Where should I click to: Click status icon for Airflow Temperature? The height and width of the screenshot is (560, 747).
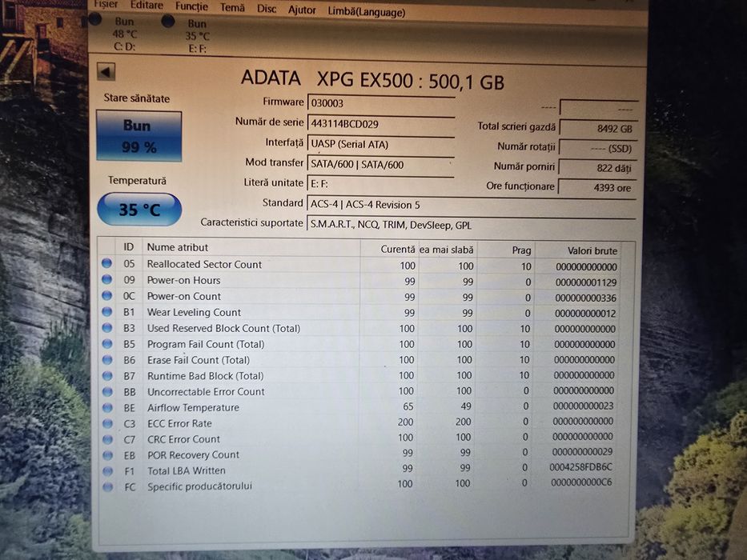pyautogui.click(x=107, y=408)
